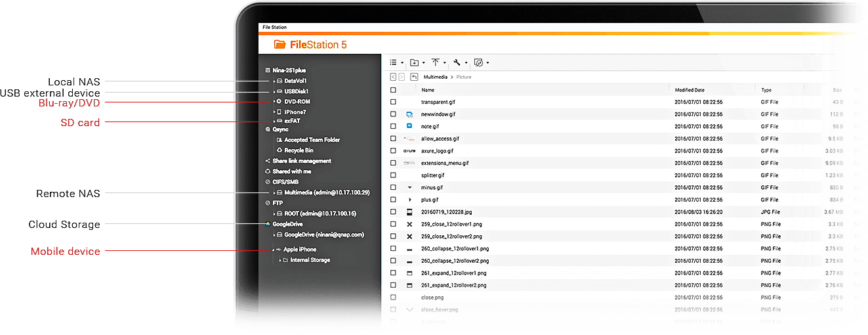The width and height of the screenshot is (868, 335).
Task: Click the 20160719_120228.jpg thumbnail
Action: click(x=409, y=212)
